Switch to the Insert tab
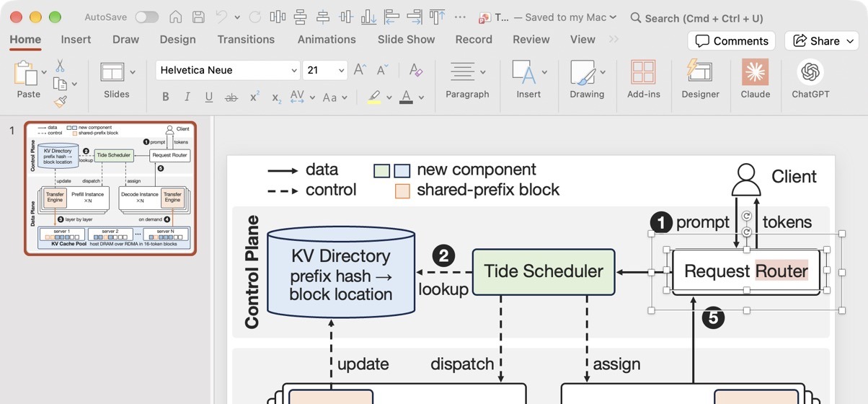The height and width of the screenshot is (404, 868). pyautogui.click(x=76, y=40)
